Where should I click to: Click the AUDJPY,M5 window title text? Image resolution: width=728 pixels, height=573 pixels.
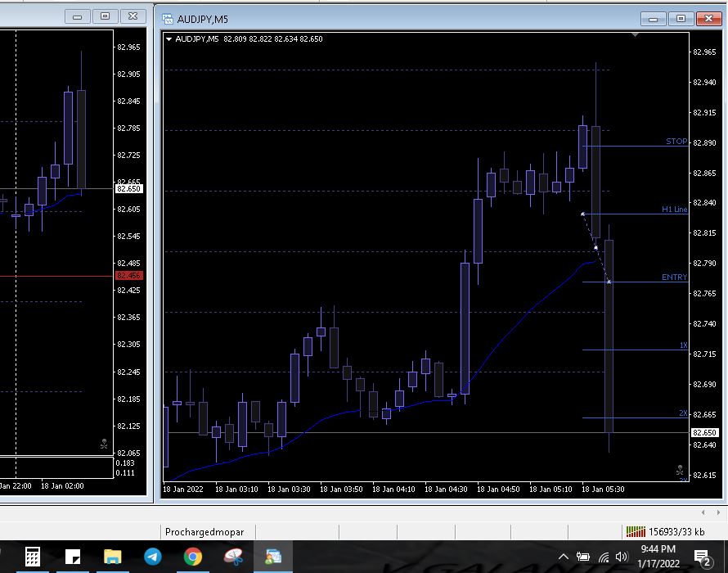tap(202, 19)
